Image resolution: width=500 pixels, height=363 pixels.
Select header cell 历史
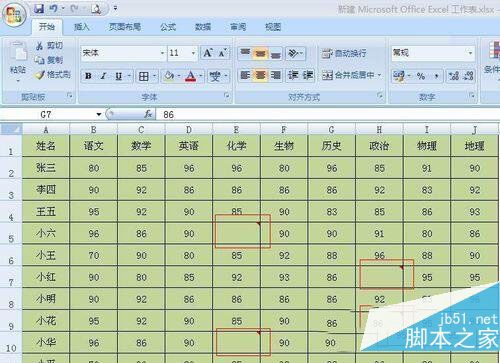click(x=331, y=146)
